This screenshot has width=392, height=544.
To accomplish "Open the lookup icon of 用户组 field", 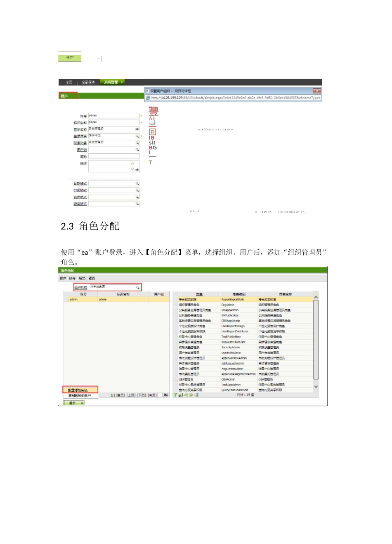I will pos(137,149).
